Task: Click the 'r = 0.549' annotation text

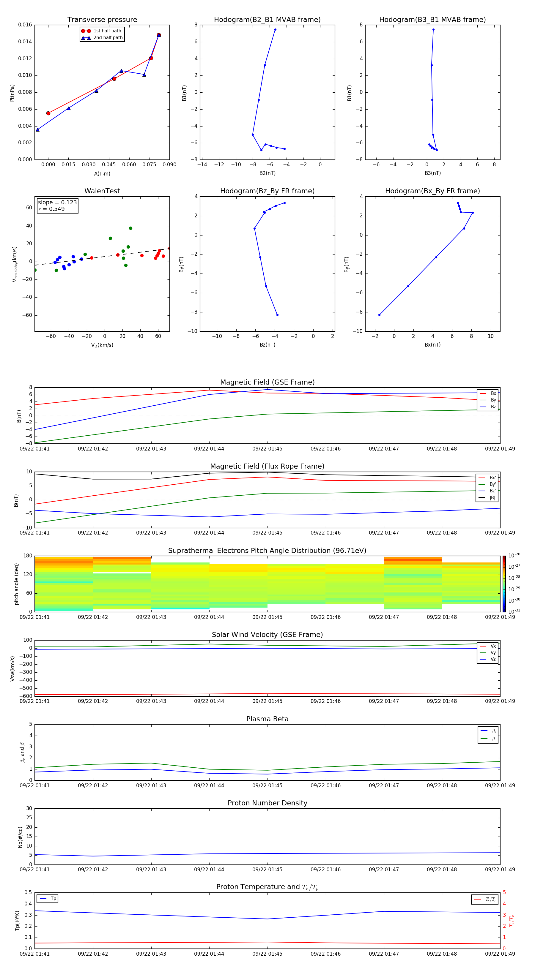Action: tap(51, 209)
